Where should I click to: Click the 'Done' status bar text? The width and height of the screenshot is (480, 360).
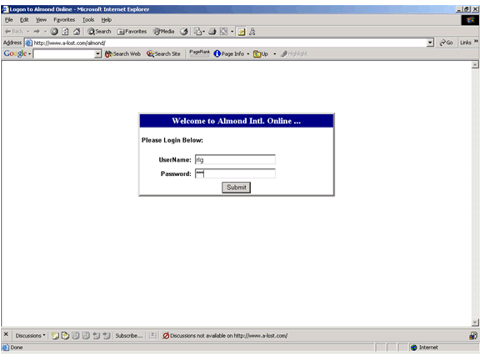point(16,347)
